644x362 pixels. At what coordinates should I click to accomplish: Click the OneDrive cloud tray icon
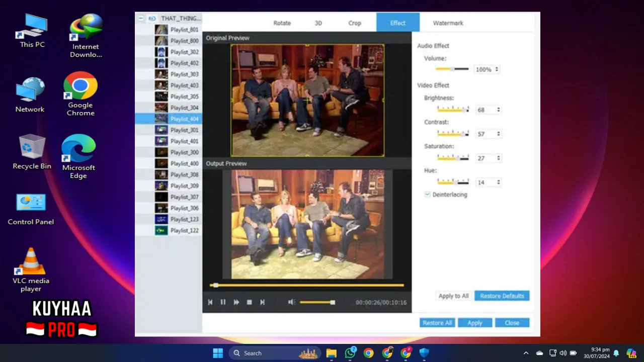pos(539,353)
